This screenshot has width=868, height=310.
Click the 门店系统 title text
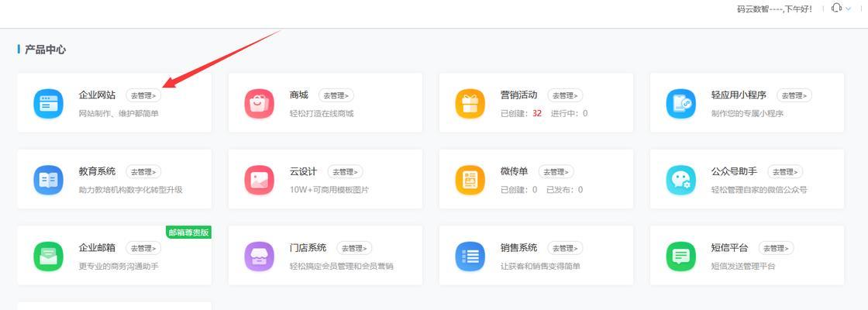coord(308,248)
